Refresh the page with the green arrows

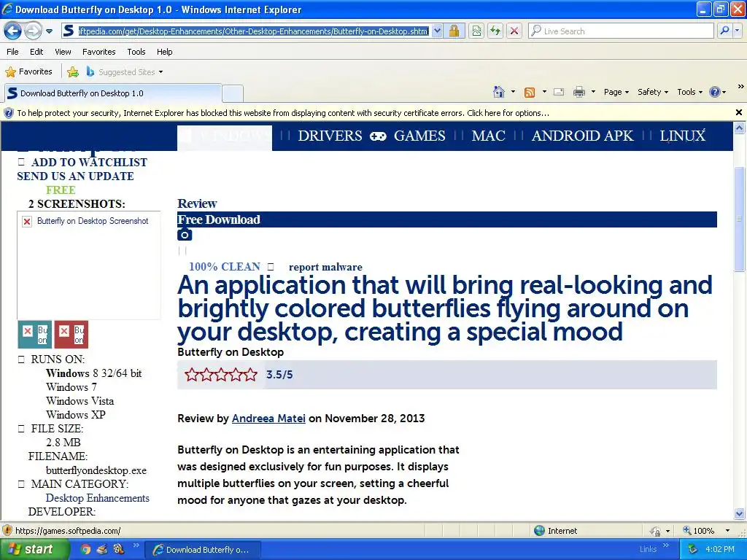(495, 31)
